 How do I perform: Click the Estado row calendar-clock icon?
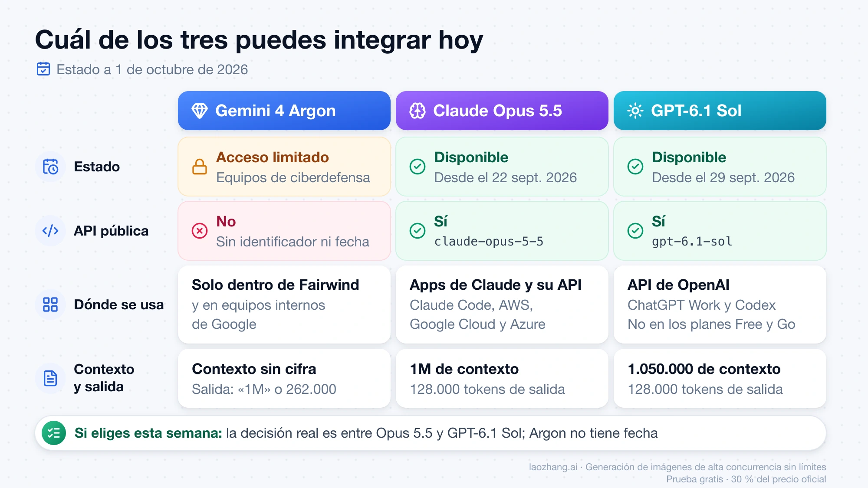50,167
